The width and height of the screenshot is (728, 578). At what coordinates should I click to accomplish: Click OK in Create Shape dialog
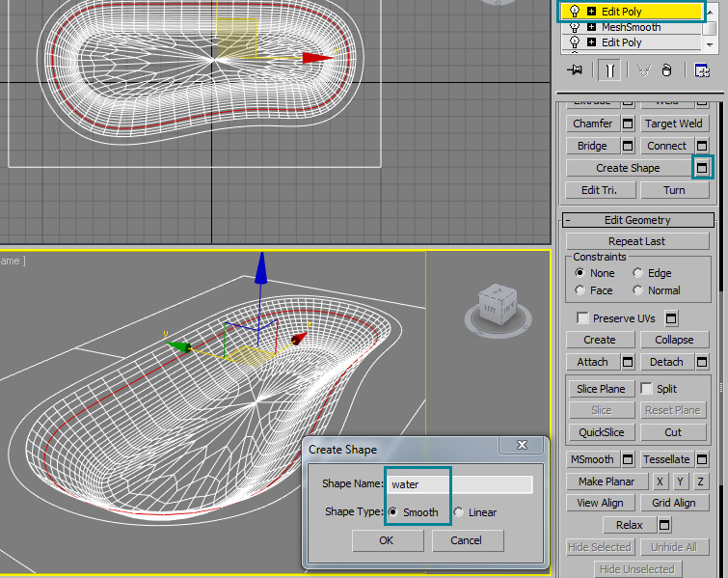(387, 540)
